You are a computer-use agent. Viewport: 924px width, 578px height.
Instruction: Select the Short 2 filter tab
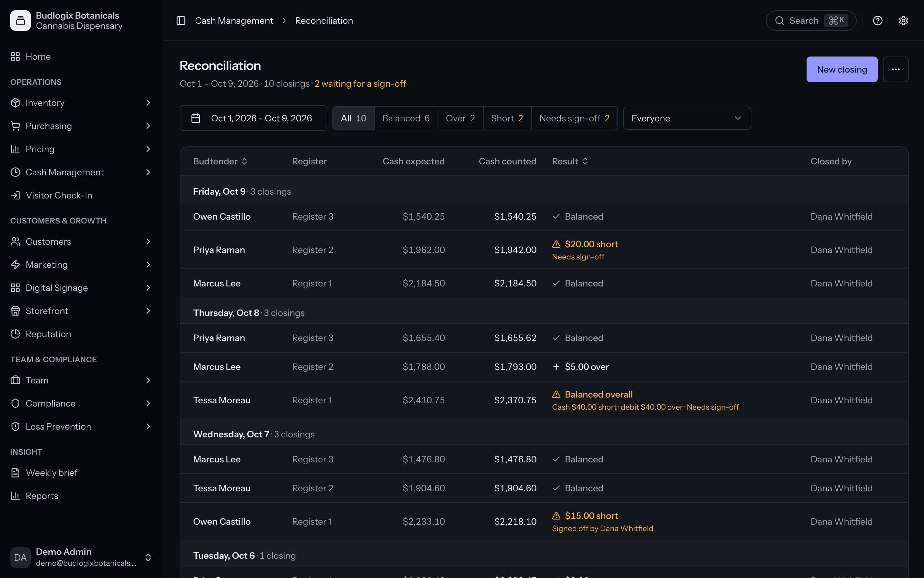coord(507,118)
